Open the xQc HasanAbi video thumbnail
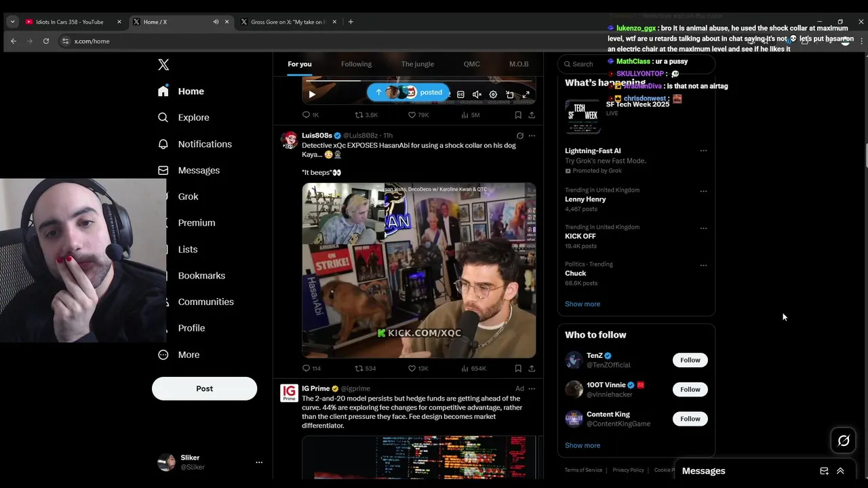Viewport: 868px width, 488px height. [419, 270]
